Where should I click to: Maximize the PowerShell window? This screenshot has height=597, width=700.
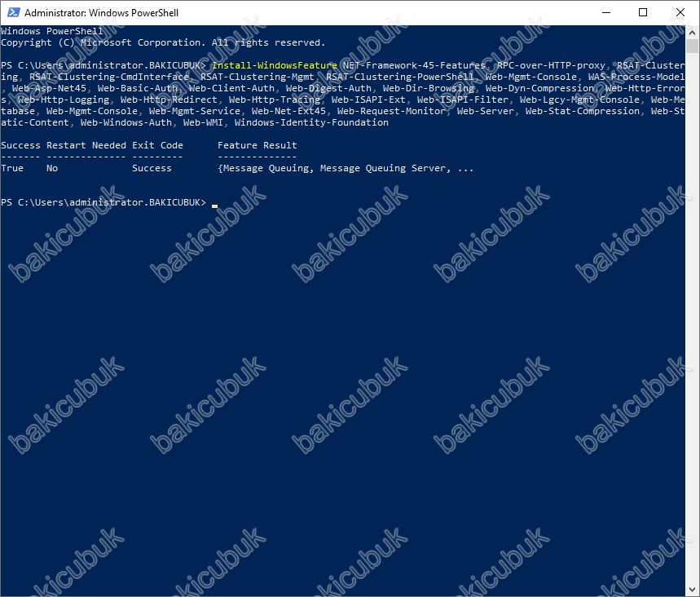coord(643,12)
